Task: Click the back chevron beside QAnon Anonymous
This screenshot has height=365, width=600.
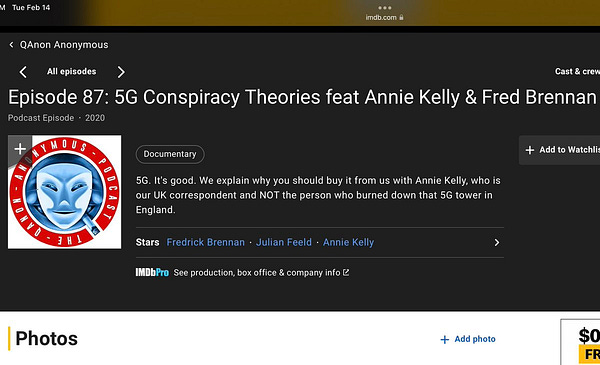Action: [11, 45]
